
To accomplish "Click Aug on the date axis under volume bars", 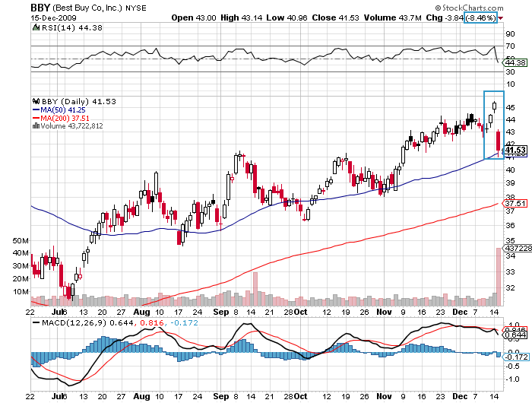I will pyautogui.click(x=141, y=312).
